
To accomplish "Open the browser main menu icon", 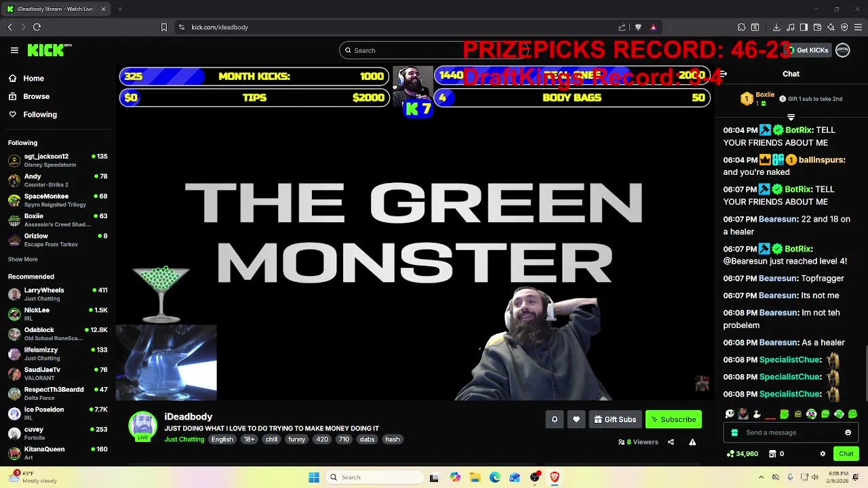I will pos(859,27).
